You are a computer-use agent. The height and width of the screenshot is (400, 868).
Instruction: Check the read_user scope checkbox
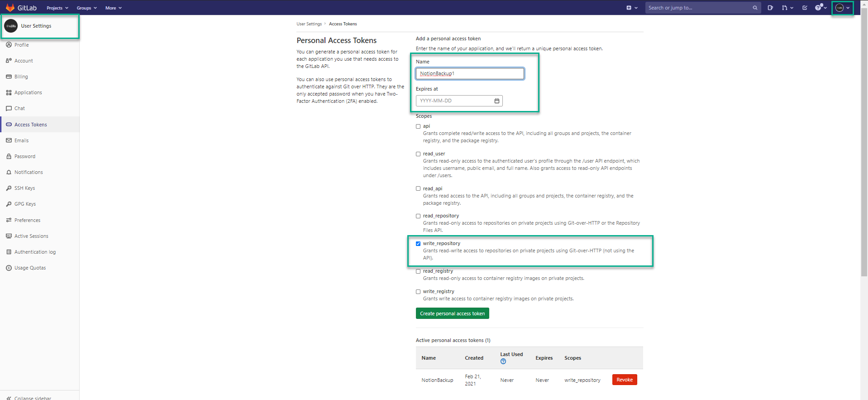[418, 154]
